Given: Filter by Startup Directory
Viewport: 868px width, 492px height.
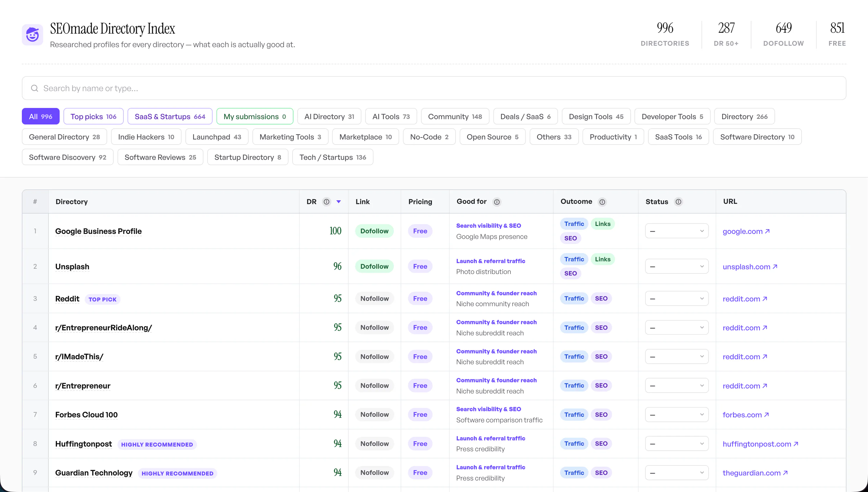Looking at the screenshot, I should [247, 157].
